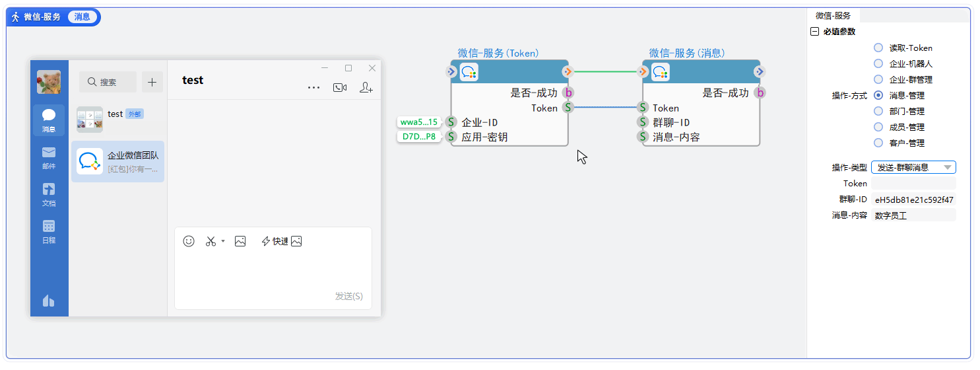Collapse the 必填参数 section

(814, 32)
